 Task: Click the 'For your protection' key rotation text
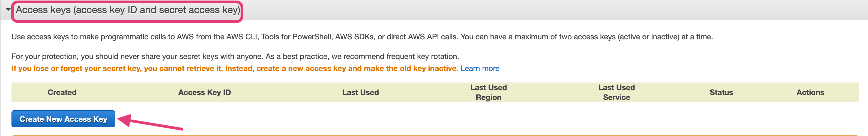[235, 56]
